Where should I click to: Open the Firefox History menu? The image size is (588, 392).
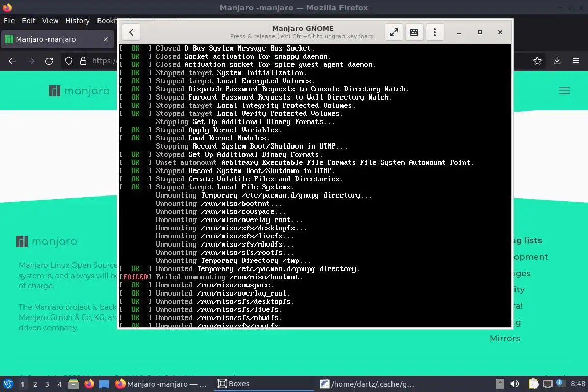pyautogui.click(x=78, y=21)
